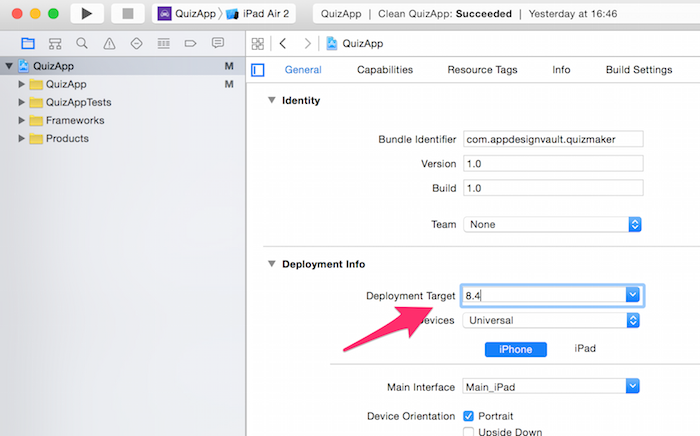Screen dimensions: 700x436
Task: Toggle the targets list sidebar icon
Action: click(258, 70)
